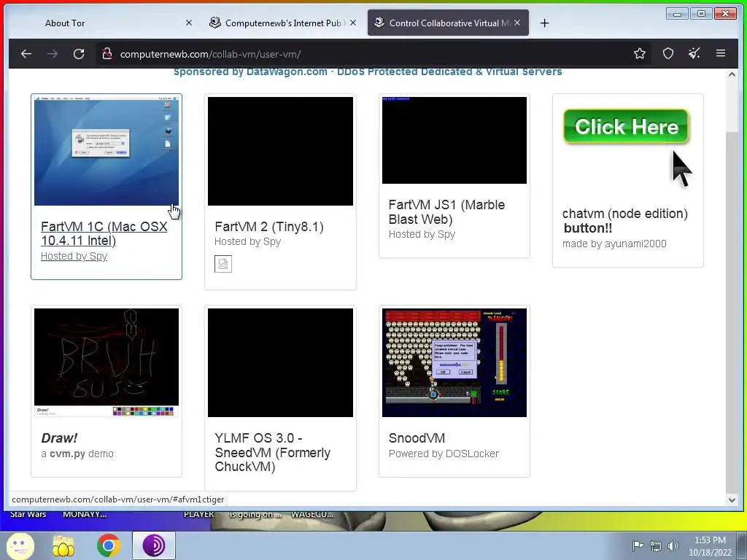Launch Google Chrome from taskbar
Screen dimensions: 747x560
(x=108, y=545)
